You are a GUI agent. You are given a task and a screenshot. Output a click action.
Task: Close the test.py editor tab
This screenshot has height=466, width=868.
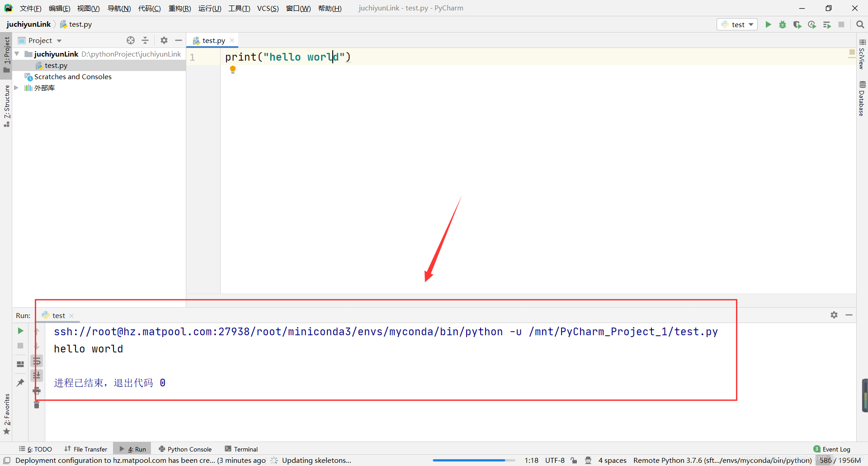(232, 40)
